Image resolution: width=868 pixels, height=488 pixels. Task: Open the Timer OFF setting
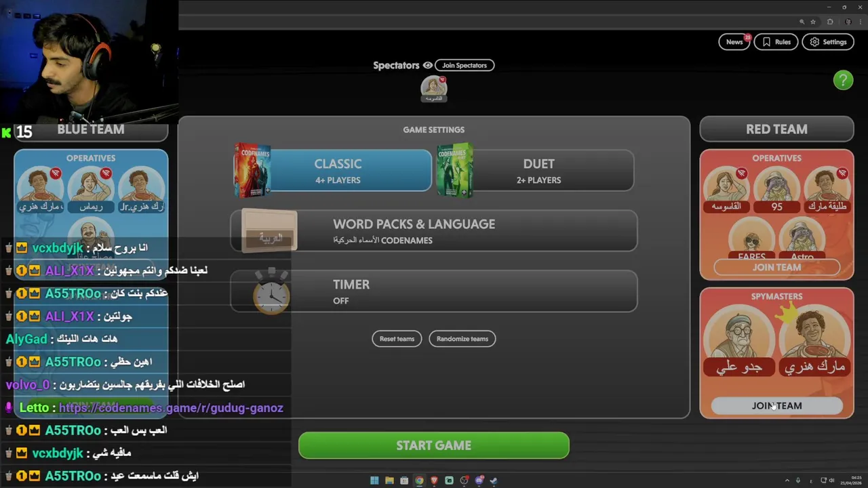coord(434,291)
